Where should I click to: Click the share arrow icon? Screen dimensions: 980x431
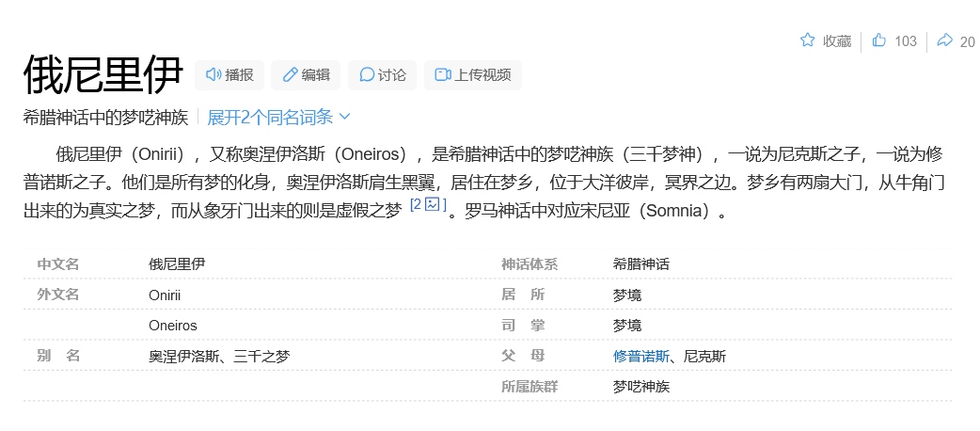pos(944,40)
